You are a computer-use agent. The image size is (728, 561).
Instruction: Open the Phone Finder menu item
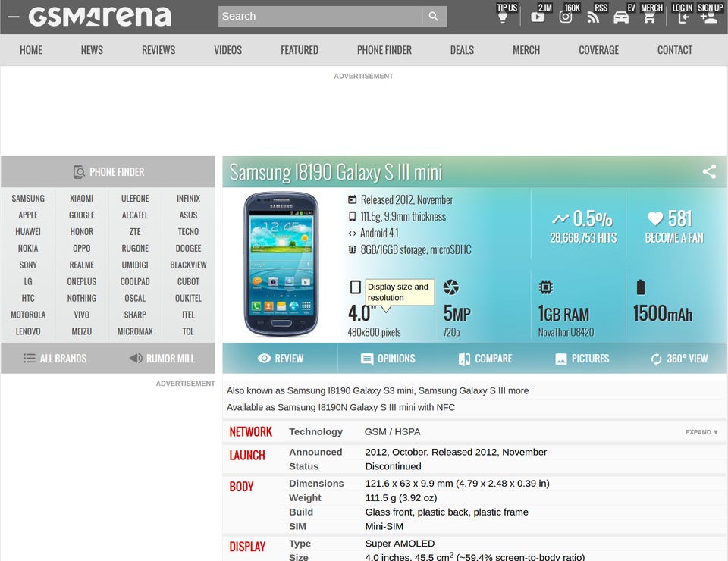[x=384, y=50]
